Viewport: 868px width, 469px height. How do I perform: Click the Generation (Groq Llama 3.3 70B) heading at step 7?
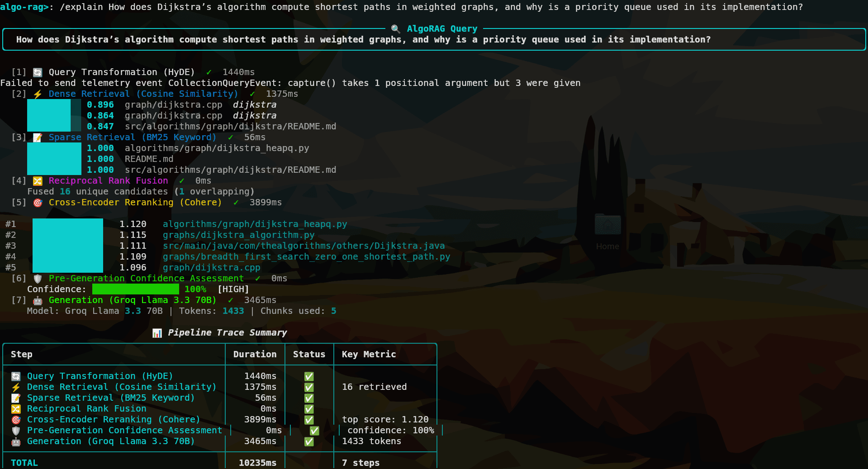(132, 300)
